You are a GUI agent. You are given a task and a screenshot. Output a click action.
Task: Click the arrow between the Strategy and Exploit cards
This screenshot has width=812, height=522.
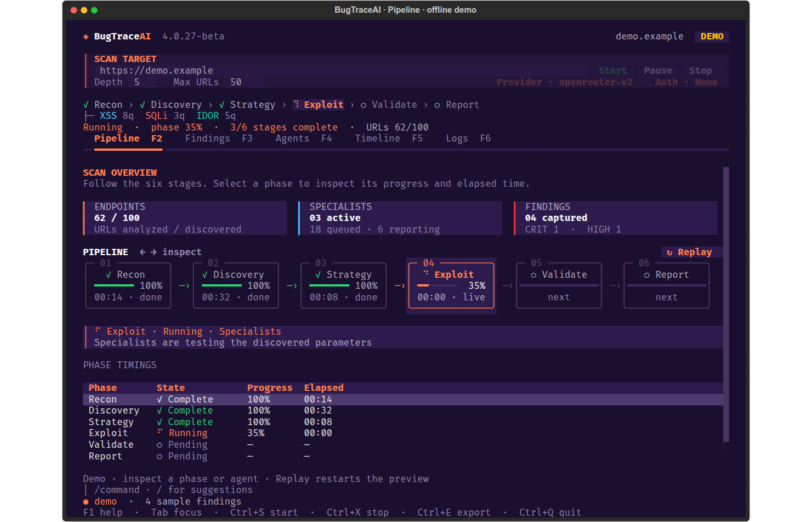[x=400, y=286]
